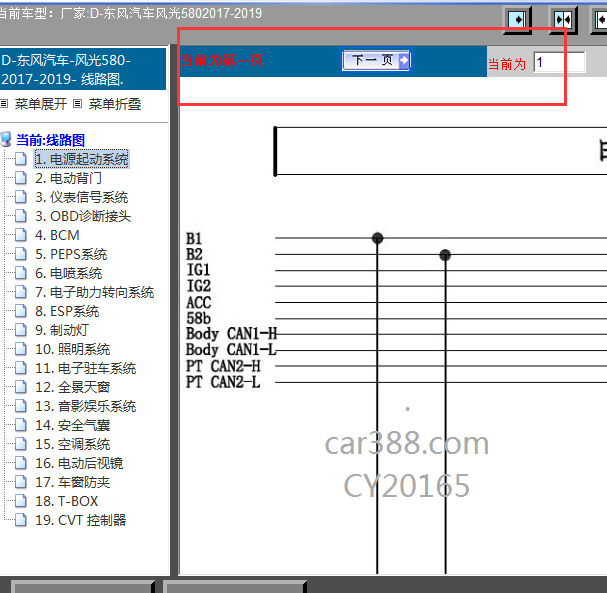Open 6. 电喷系统 diagram
Viewport: 607px width, 593px height.
point(69,273)
